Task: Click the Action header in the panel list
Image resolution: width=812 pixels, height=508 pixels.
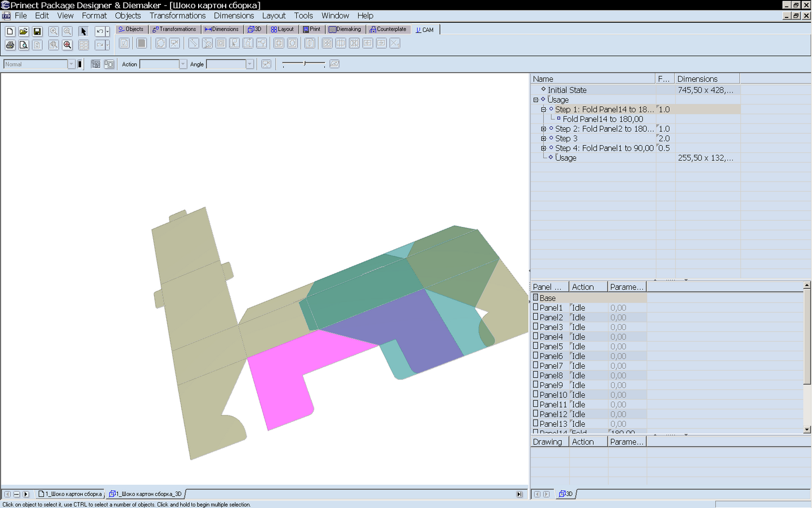Action: [588, 287]
